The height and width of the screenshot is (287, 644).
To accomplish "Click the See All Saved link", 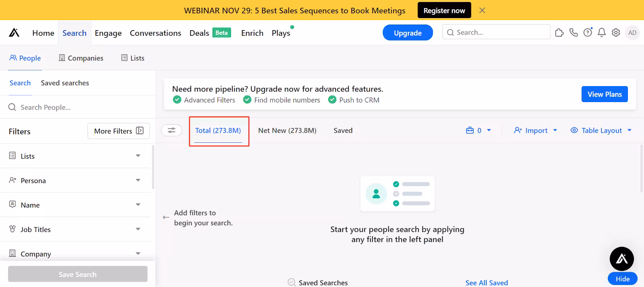I will pyautogui.click(x=486, y=283).
